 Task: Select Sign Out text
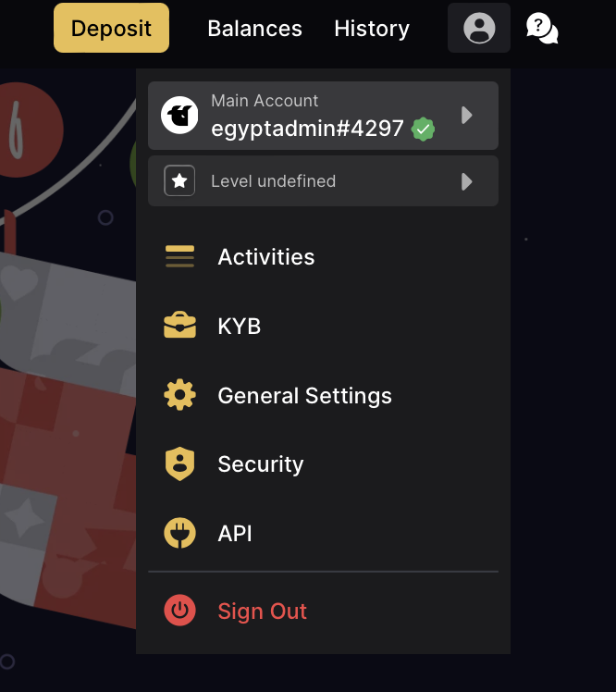tap(262, 612)
